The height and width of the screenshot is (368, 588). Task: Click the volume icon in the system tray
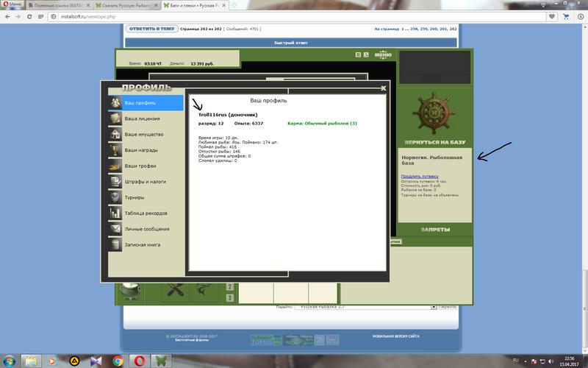(551, 361)
